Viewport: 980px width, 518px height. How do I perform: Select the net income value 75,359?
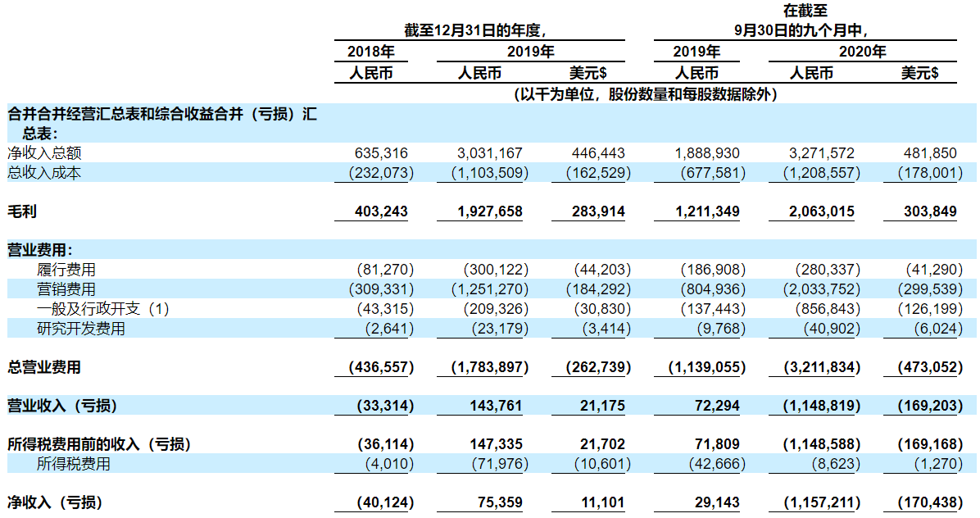pyautogui.click(x=499, y=502)
